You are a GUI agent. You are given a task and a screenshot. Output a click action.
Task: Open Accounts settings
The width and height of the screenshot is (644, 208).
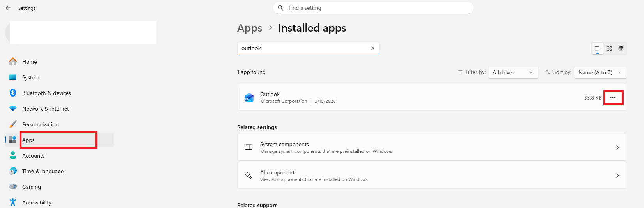click(x=60, y=156)
